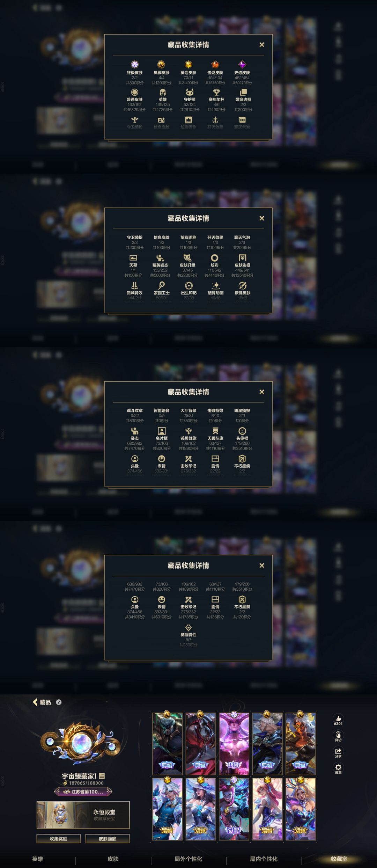Select the 赛年奖杯 trophy icon
The width and height of the screenshot is (377, 868).
(x=216, y=92)
